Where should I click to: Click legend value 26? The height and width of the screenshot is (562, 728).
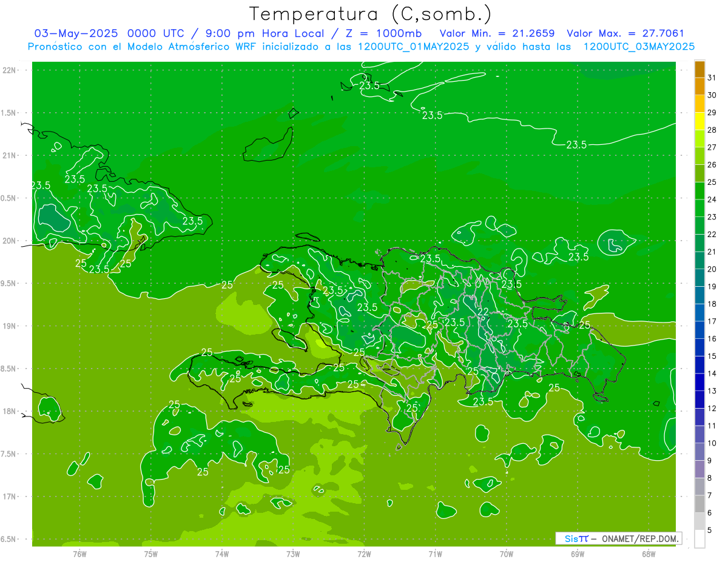[x=712, y=165]
